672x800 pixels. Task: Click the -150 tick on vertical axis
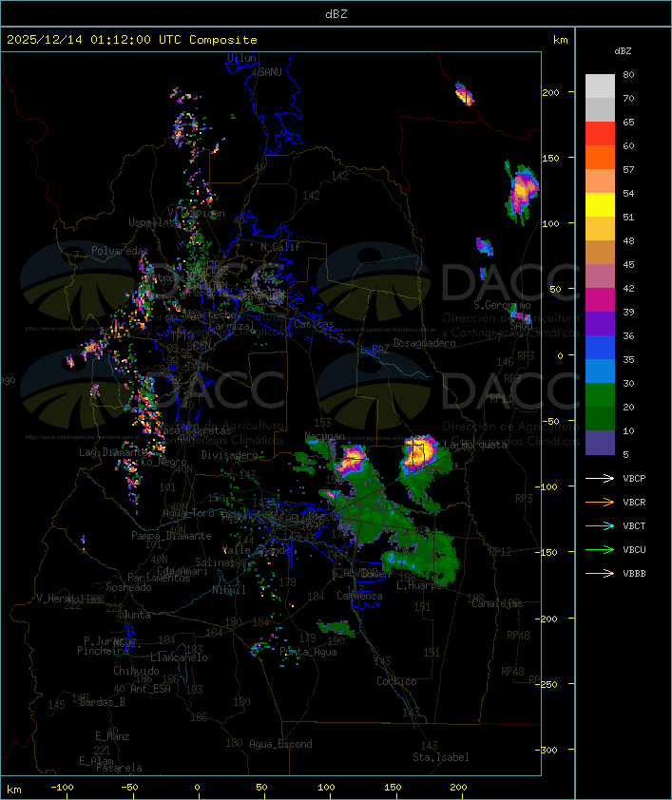[x=547, y=553]
